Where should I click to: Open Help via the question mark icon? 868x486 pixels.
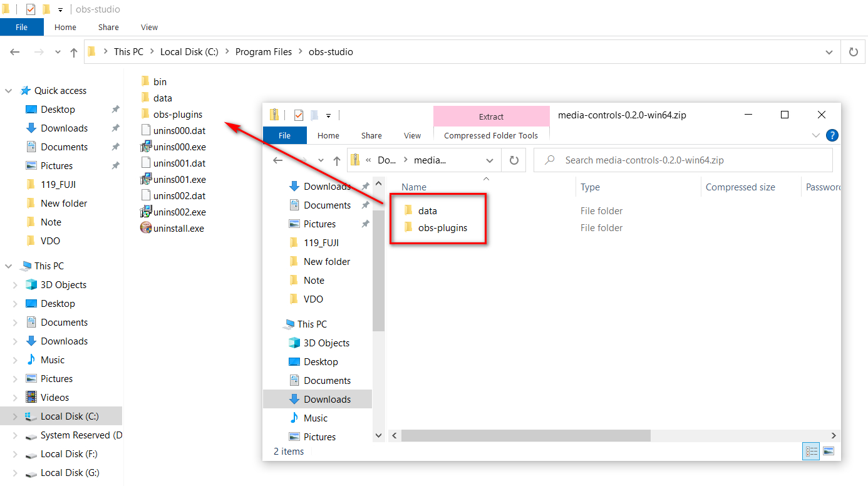832,135
